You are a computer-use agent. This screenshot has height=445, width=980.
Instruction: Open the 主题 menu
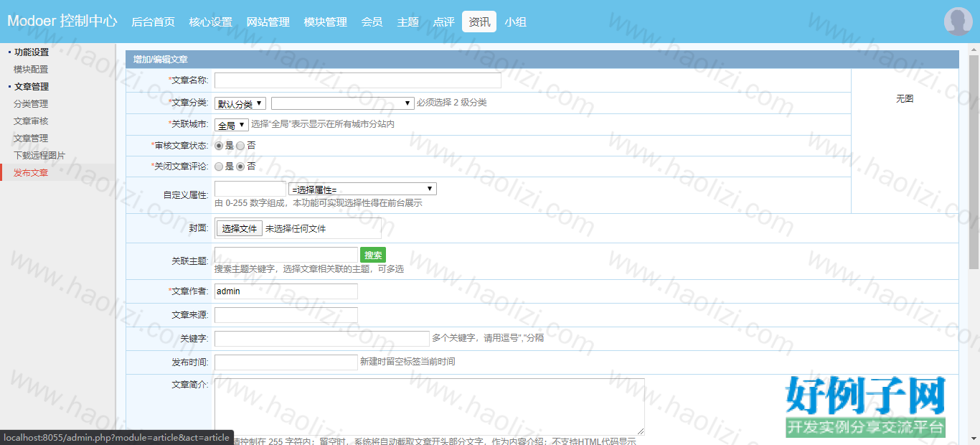click(407, 22)
